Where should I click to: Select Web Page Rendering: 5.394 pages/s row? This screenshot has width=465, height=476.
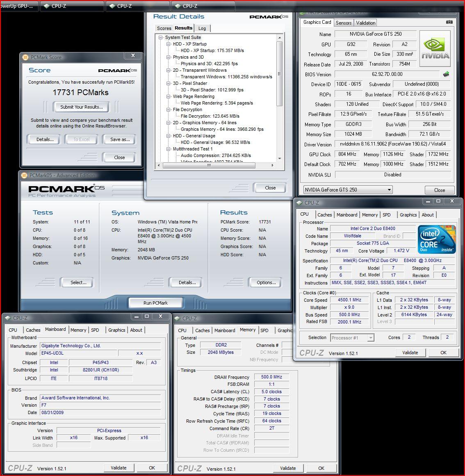[217, 103]
